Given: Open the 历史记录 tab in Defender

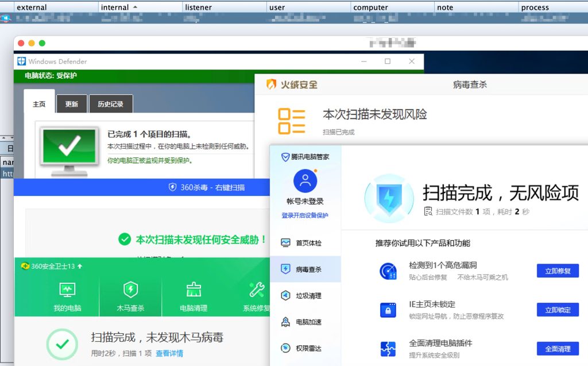Looking at the screenshot, I should (x=111, y=104).
